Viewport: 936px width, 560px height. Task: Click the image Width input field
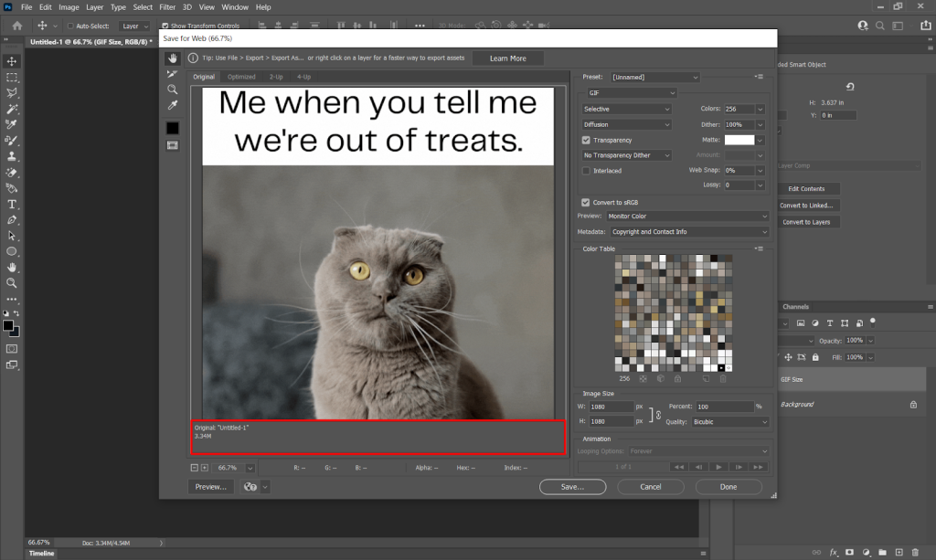[x=612, y=407]
